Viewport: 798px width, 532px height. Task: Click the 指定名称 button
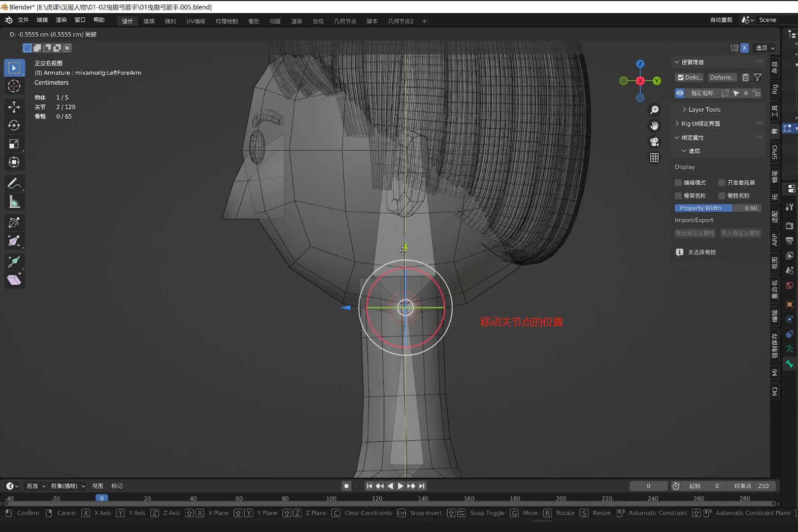coord(701,93)
